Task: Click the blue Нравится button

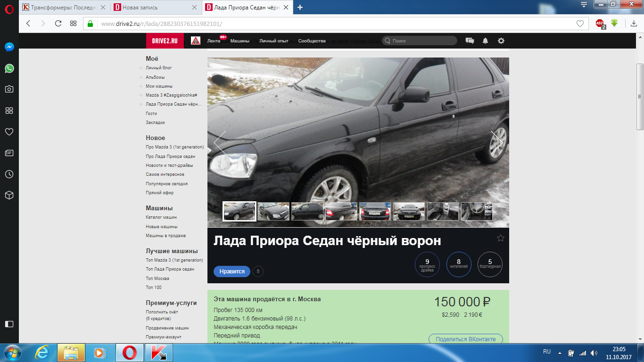Action: [232, 271]
